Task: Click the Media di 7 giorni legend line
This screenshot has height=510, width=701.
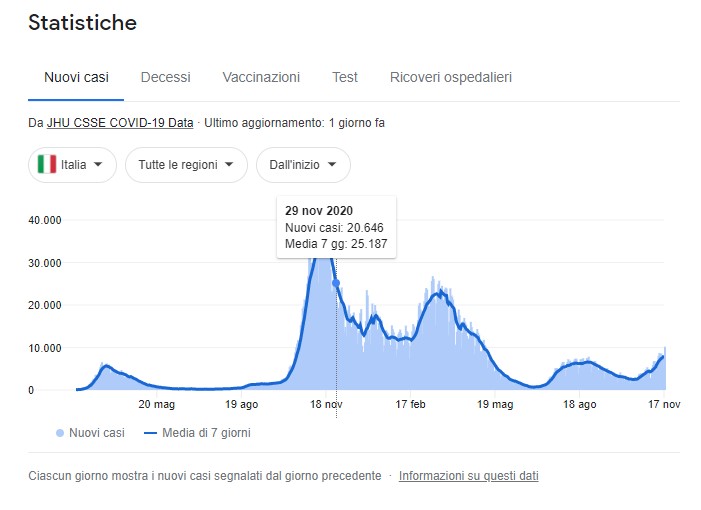Action: [151, 433]
